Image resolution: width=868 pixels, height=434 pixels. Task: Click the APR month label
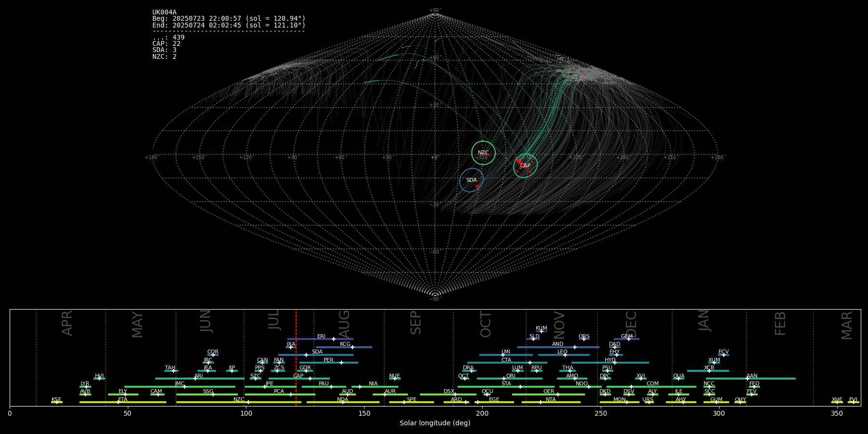click(67, 323)
